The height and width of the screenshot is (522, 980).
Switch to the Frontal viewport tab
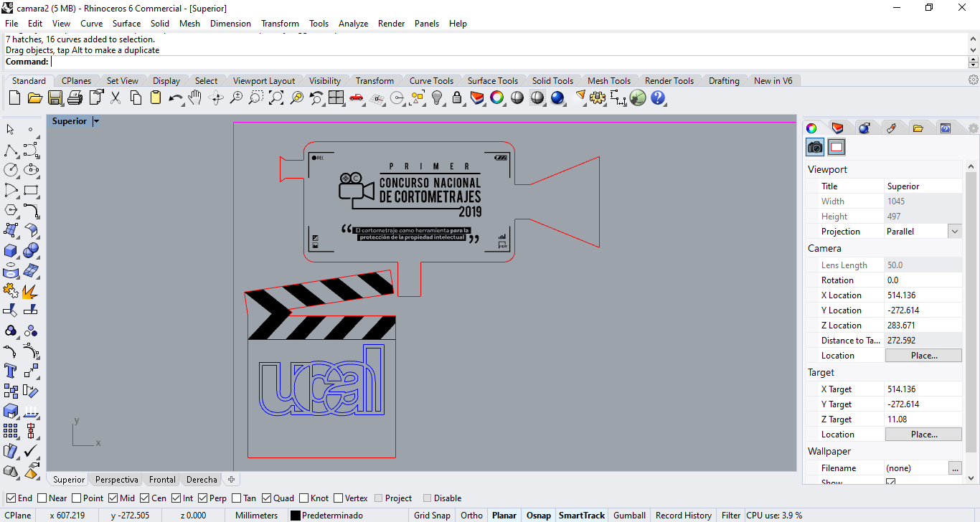[162, 480]
